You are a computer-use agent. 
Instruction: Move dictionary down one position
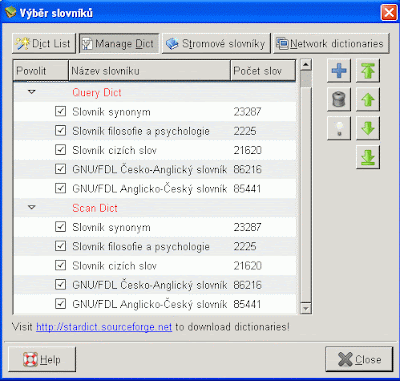point(368,128)
